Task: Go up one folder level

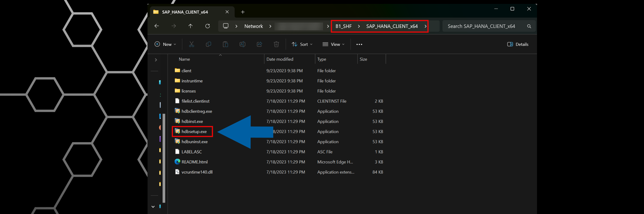Action: 190,26
